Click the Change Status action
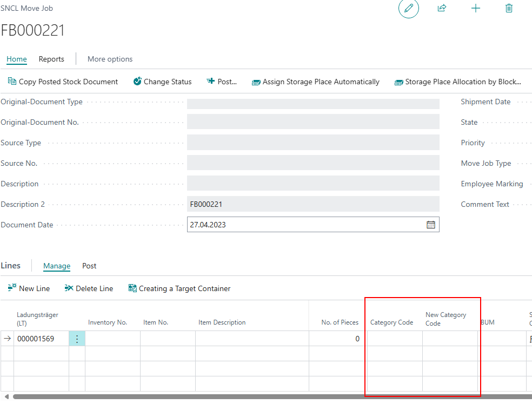This screenshot has width=532, height=418. pos(162,82)
